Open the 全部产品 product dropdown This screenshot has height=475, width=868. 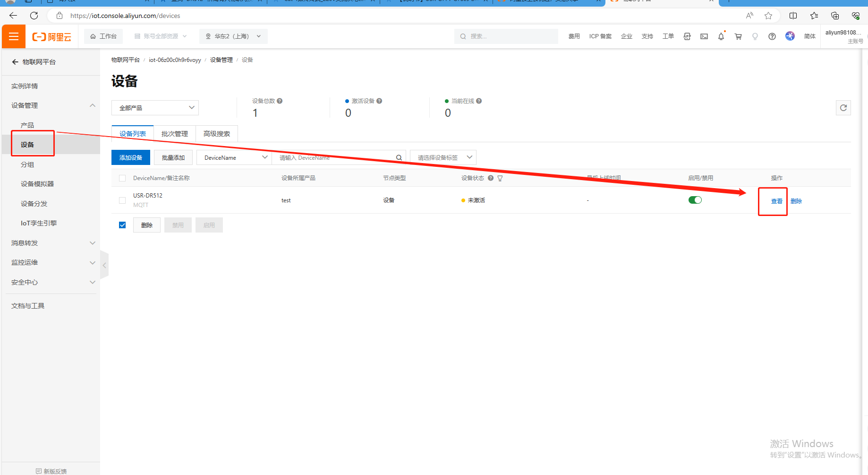(x=155, y=108)
